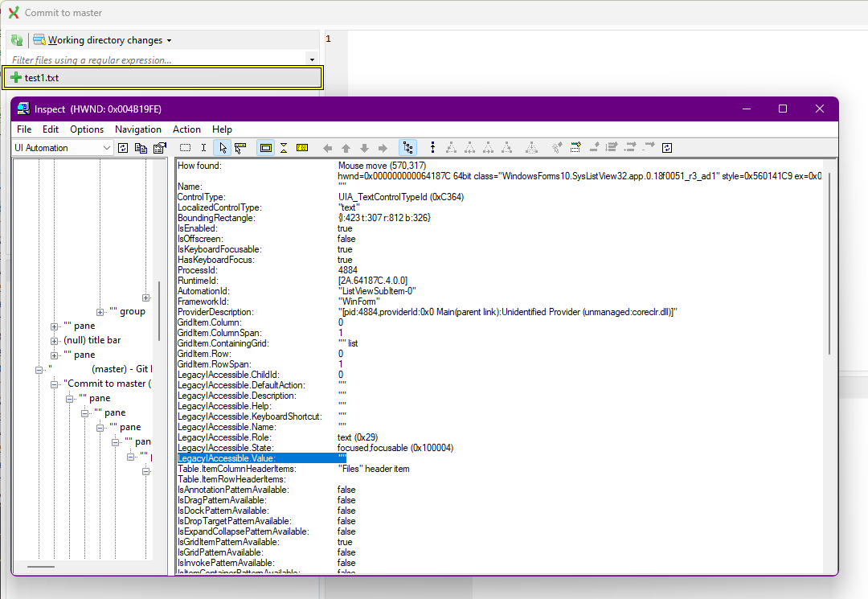The height and width of the screenshot is (599, 868).
Task: Click the blue vertical arrow action icon
Action: pyautogui.click(x=433, y=148)
